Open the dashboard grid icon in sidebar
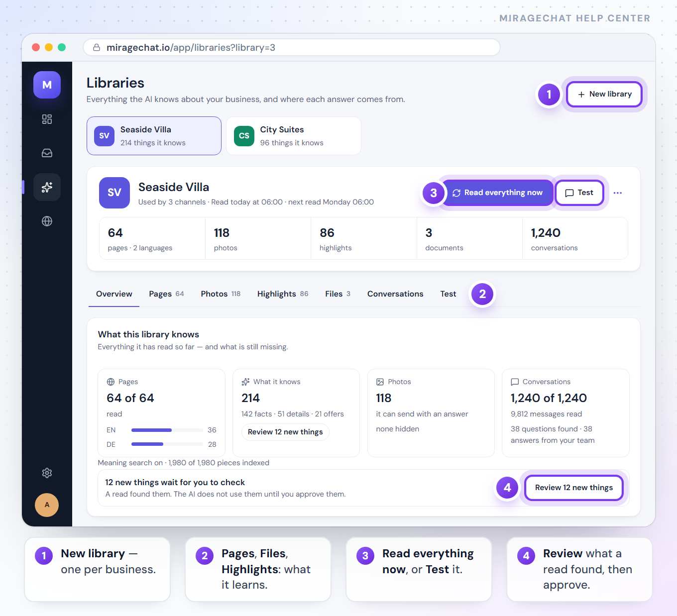Screen dimensions: 677x616 (47, 119)
